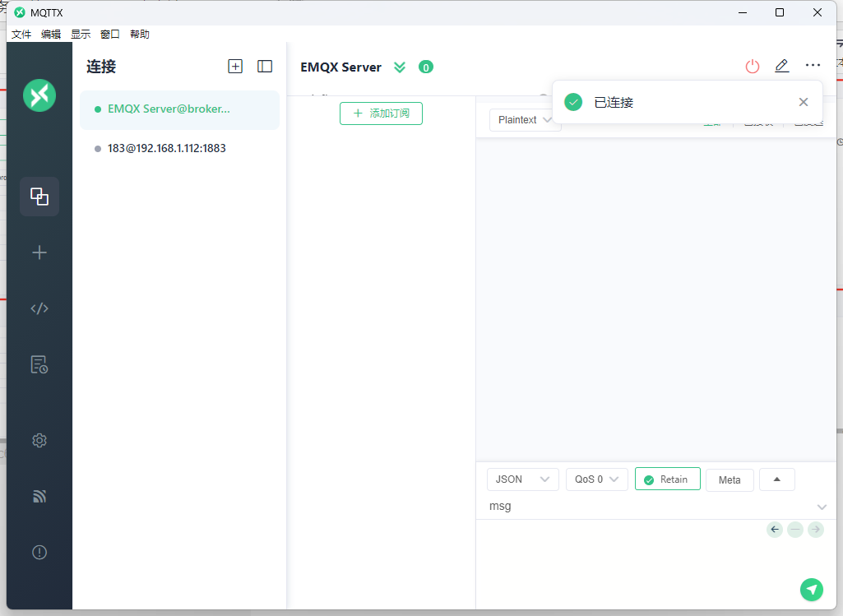Image resolution: width=843 pixels, height=616 pixels.
Task: Click the feed icon in the sidebar
Action: point(39,496)
